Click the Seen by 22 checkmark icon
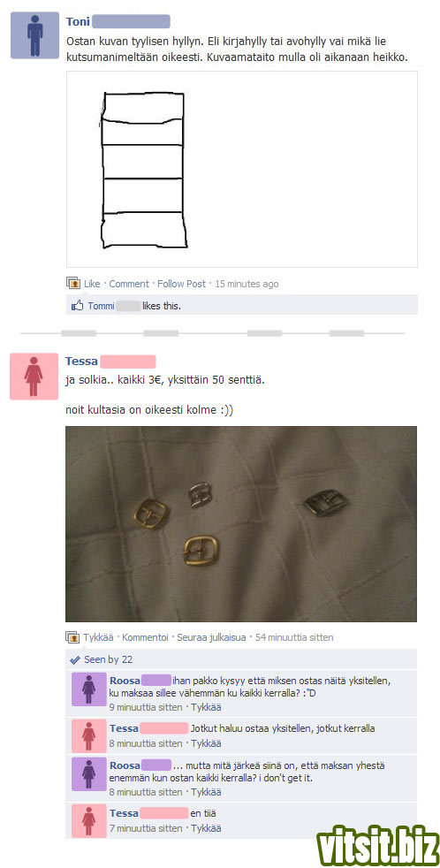440x868 pixels. pos(75,660)
